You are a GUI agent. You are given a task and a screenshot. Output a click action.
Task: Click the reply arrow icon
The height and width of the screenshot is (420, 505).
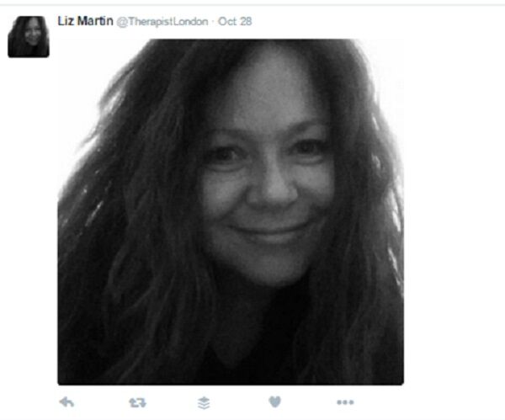pyautogui.click(x=67, y=402)
